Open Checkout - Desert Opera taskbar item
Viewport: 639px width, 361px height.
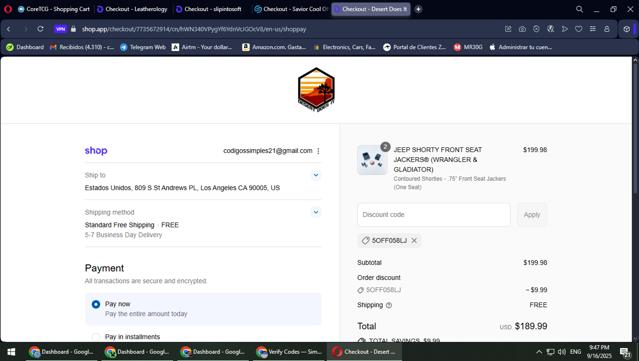pyautogui.click(x=364, y=352)
